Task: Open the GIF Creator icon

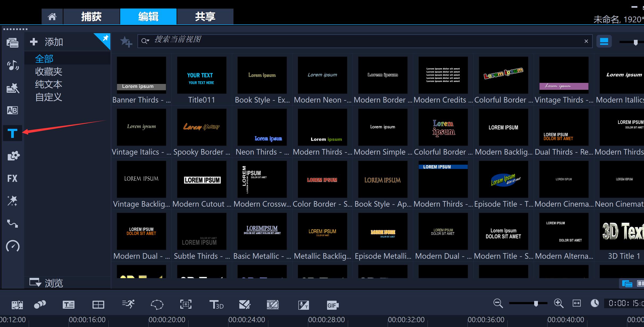Action: [332, 305]
